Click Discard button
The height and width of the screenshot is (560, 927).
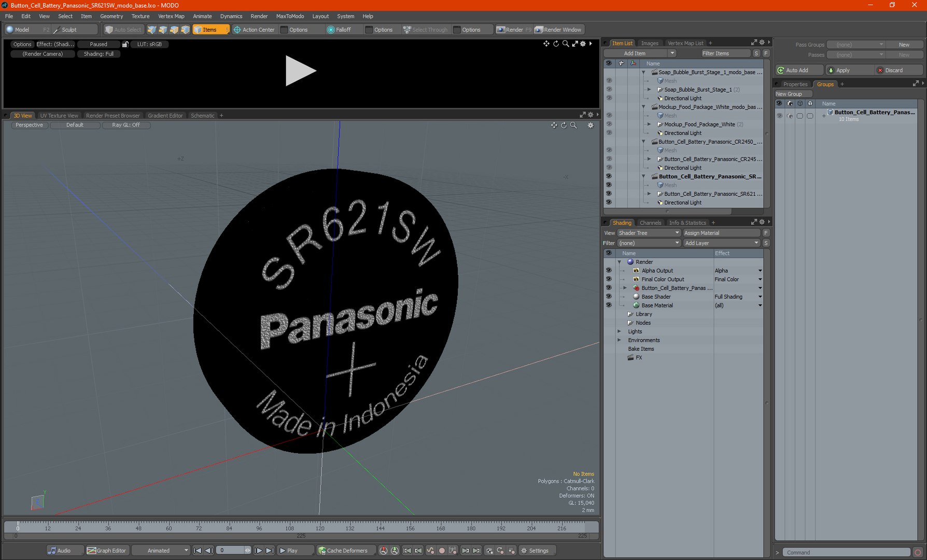click(898, 70)
